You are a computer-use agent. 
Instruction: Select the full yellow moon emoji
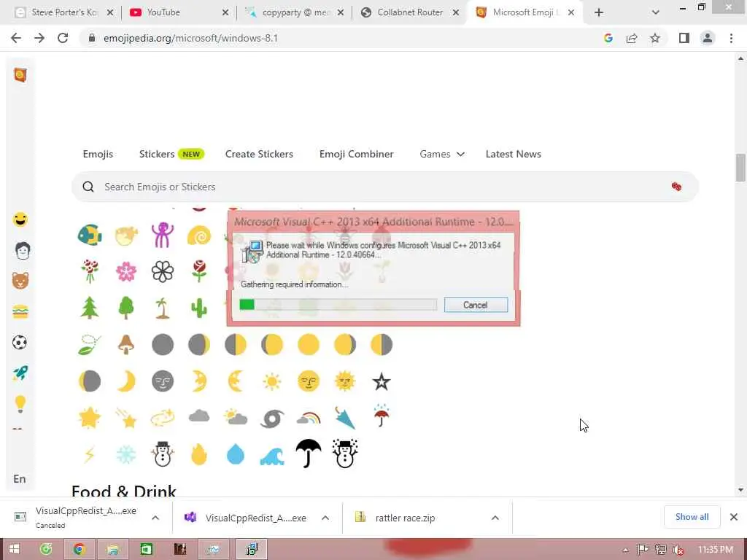[x=309, y=344]
